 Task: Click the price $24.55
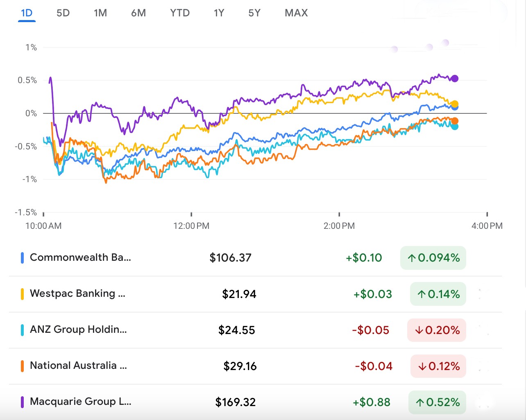click(x=237, y=330)
